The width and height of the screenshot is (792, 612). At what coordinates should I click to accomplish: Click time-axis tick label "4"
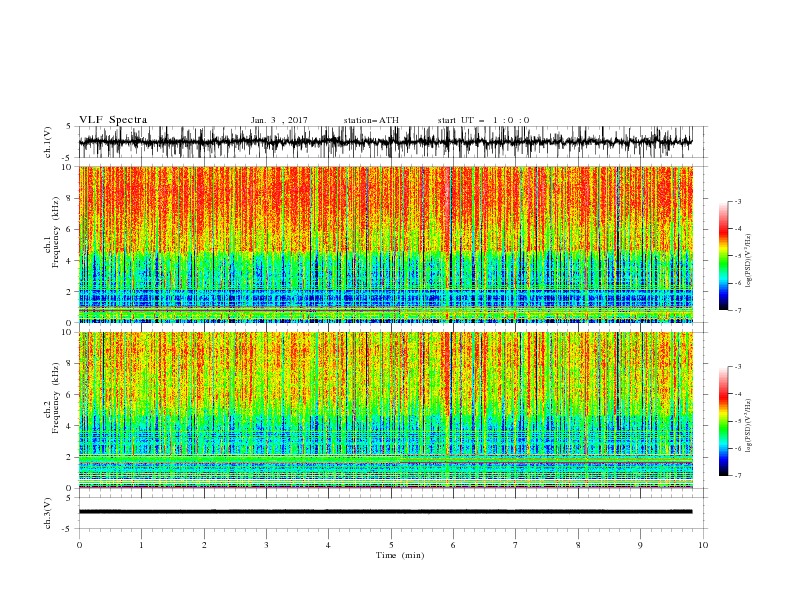(x=328, y=545)
